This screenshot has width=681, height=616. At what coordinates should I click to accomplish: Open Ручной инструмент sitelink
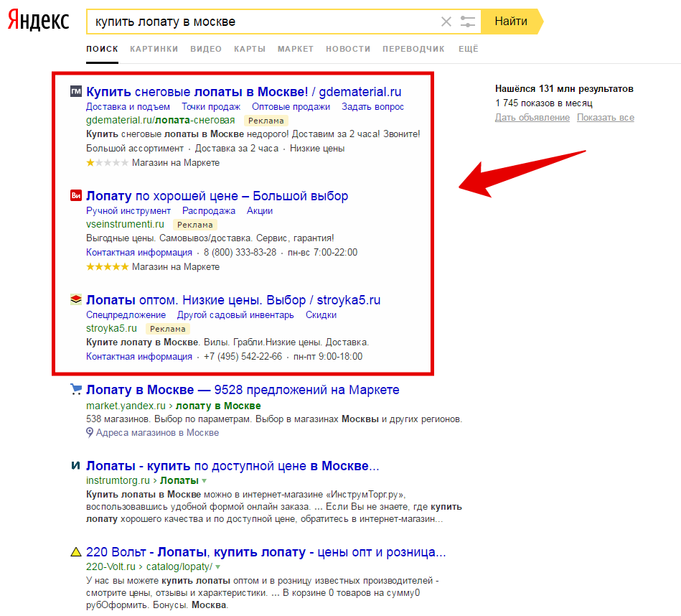(x=128, y=210)
